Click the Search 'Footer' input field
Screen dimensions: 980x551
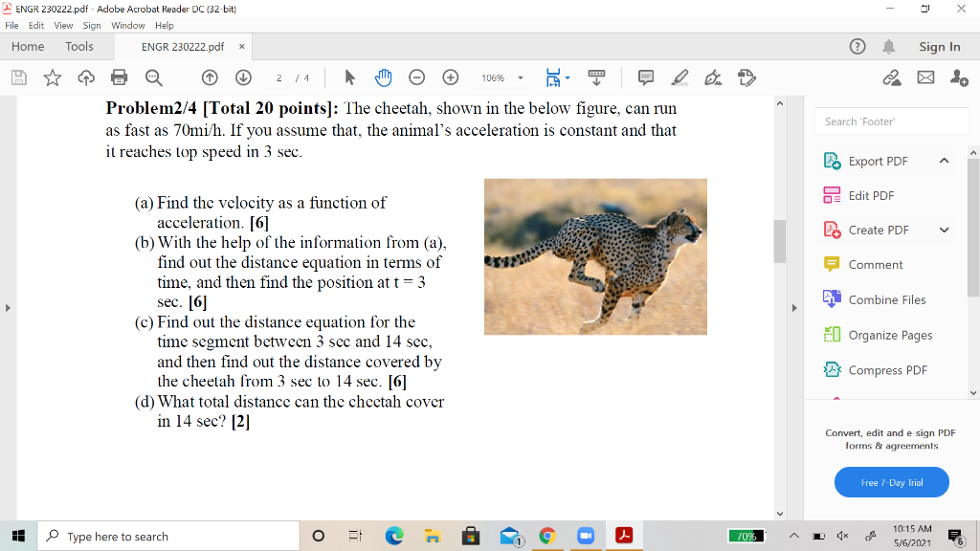(x=891, y=121)
